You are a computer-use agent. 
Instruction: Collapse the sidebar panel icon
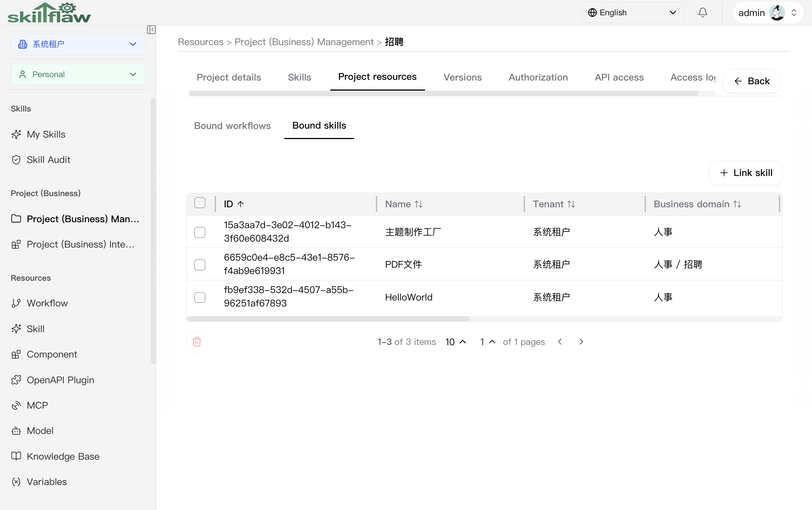tap(151, 30)
